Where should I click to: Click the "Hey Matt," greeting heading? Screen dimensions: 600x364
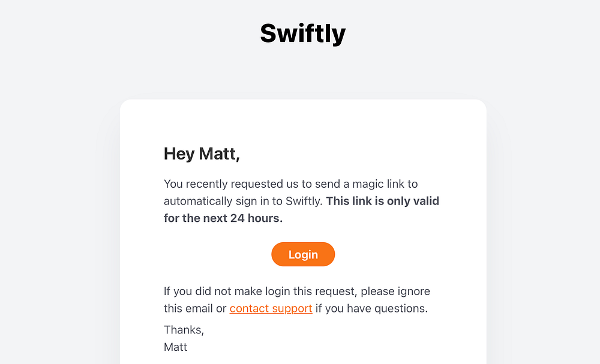[202, 154]
